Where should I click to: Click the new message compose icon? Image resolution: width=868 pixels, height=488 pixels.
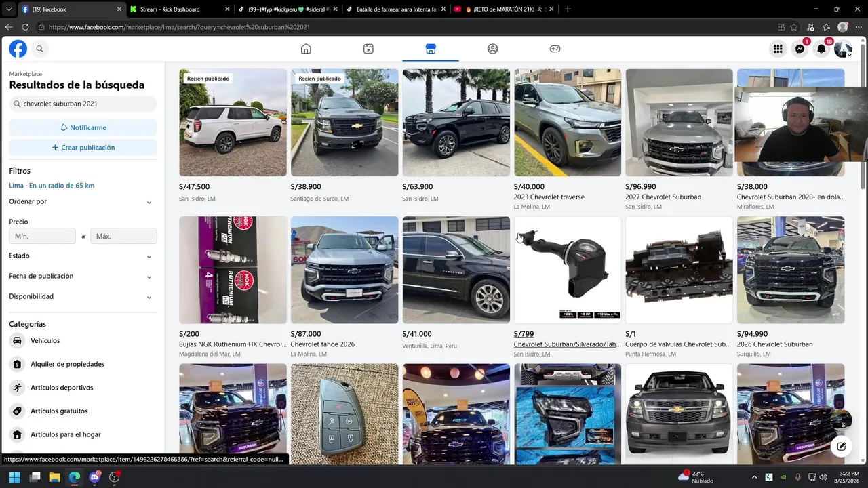tap(841, 446)
